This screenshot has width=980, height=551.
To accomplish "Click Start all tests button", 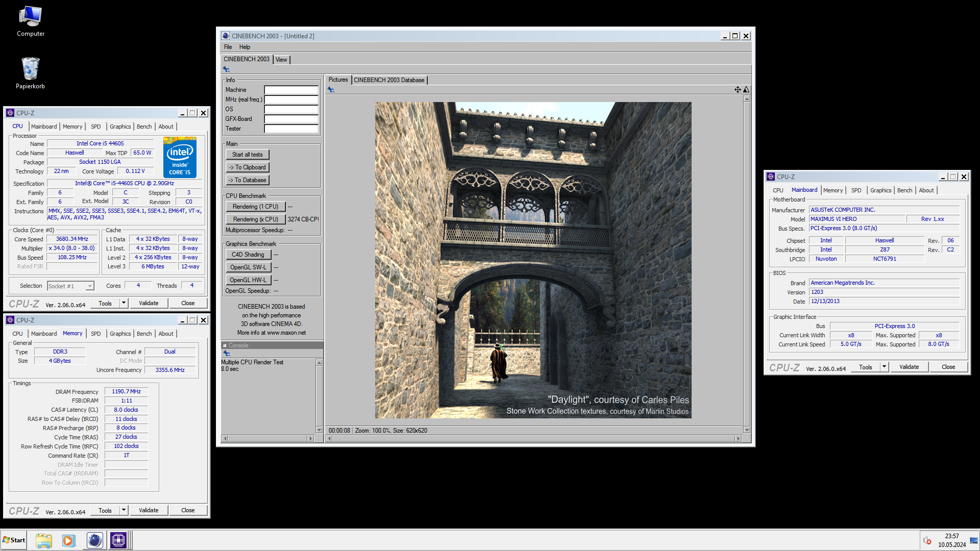I will pyautogui.click(x=247, y=155).
